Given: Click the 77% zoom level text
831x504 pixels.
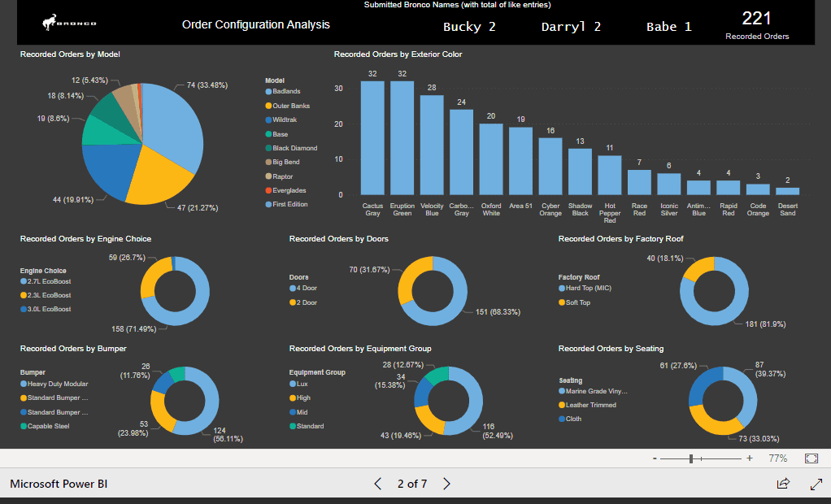Looking at the screenshot, I should tap(778, 458).
